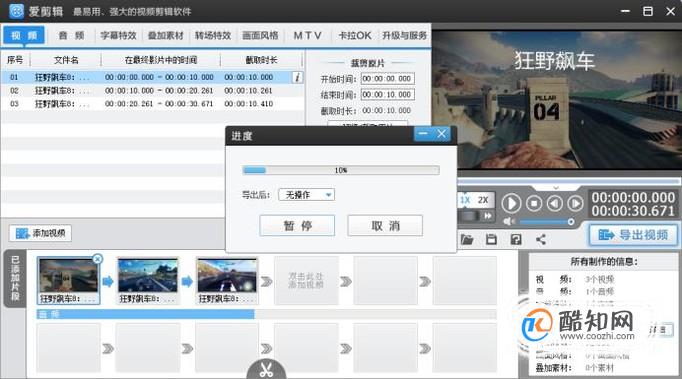Step to previous frame
Viewport: 682px width, 379px height.
[x=555, y=203]
